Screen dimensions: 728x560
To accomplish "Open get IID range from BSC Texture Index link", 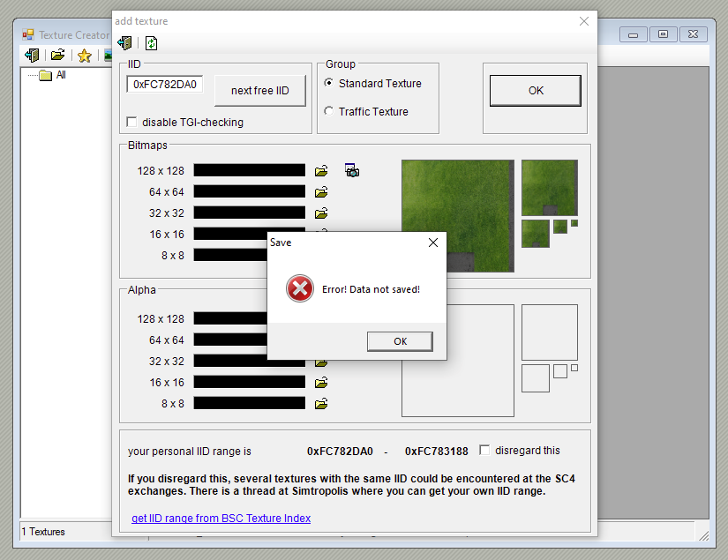I will [221, 519].
